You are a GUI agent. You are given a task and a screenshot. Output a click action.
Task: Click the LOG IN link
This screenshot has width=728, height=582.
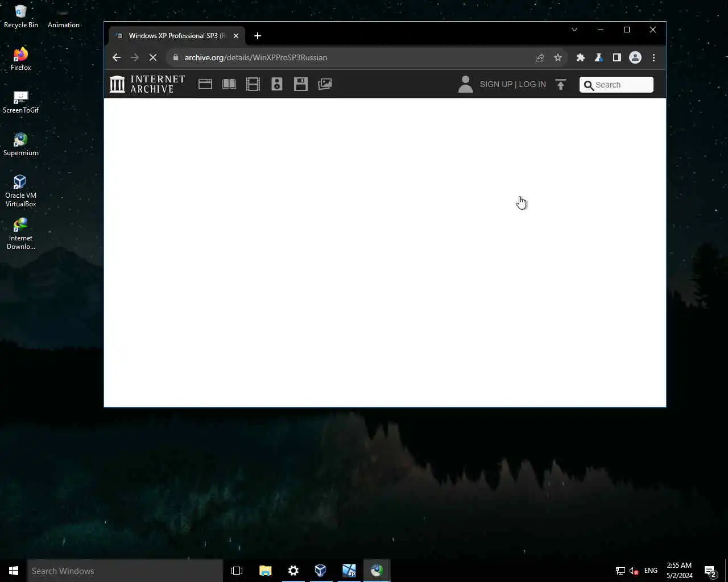(532, 84)
